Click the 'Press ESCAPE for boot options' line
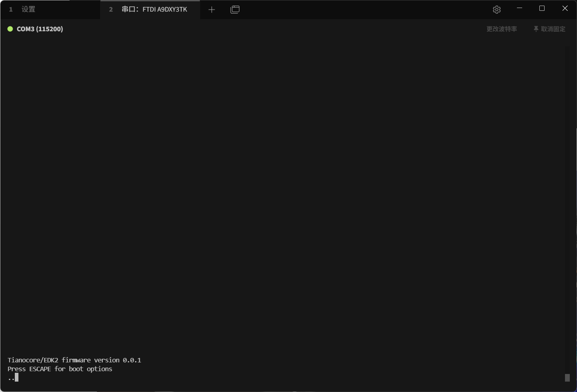The width and height of the screenshot is (577, 392). pyautogui.click(x=60, y=369)
